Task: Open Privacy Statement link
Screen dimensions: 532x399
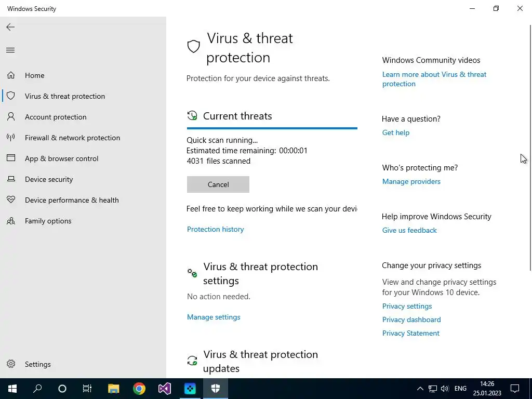Action: (410, 333)
